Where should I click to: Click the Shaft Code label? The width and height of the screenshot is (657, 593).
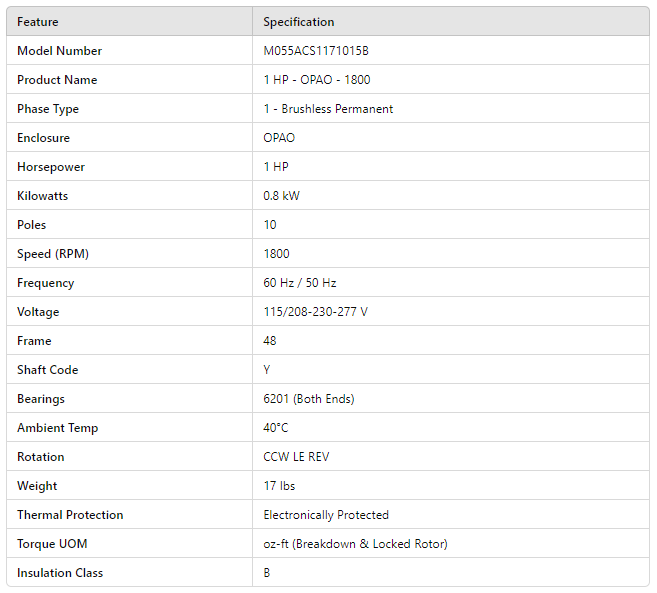tap(47, 370)
